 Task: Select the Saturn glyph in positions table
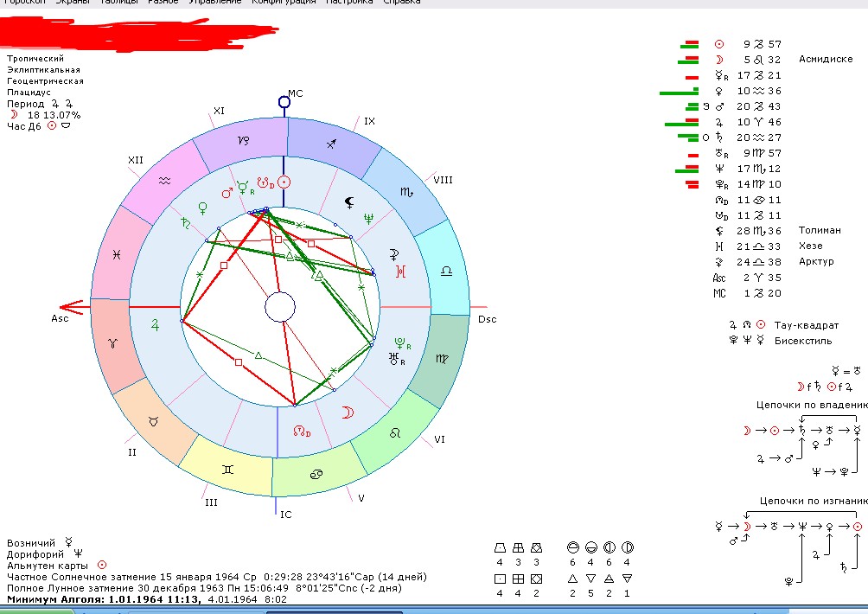coord(718,138)
